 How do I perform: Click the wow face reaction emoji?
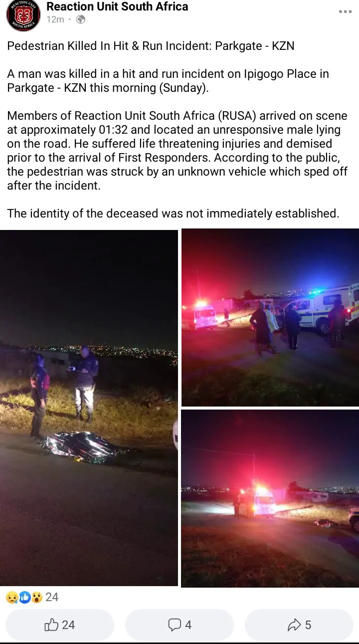tap(37, 597)
